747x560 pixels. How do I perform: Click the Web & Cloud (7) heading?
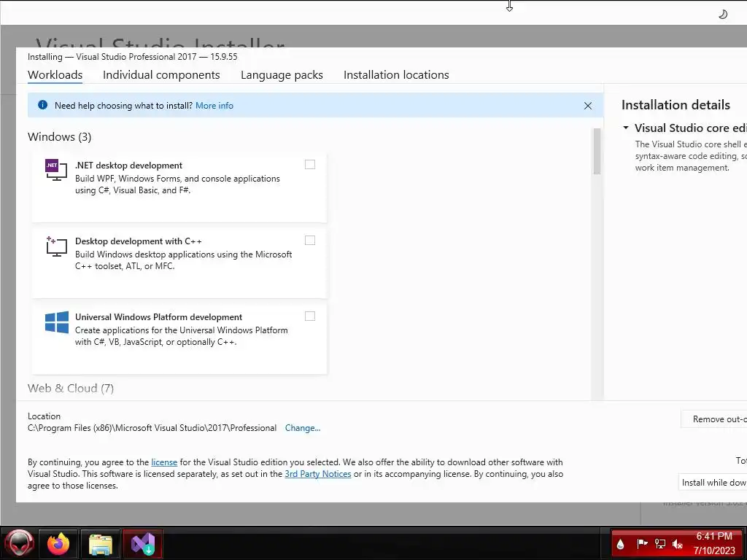click(x=71, y=388)
